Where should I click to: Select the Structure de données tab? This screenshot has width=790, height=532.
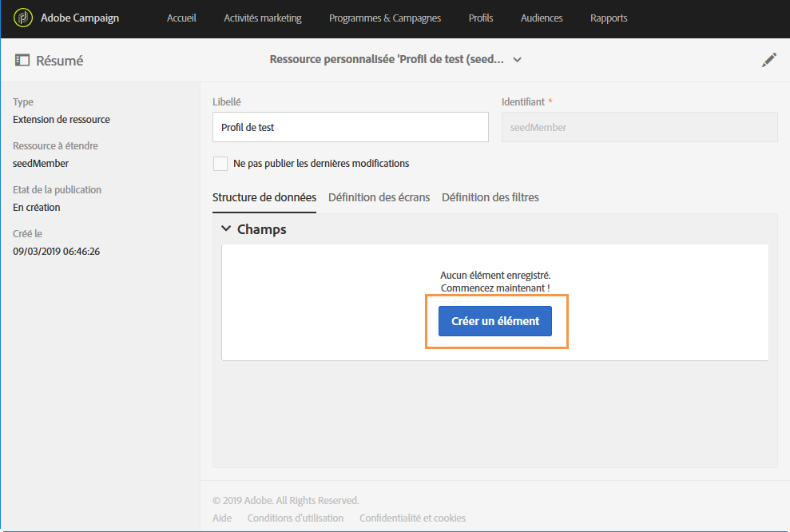264,197
